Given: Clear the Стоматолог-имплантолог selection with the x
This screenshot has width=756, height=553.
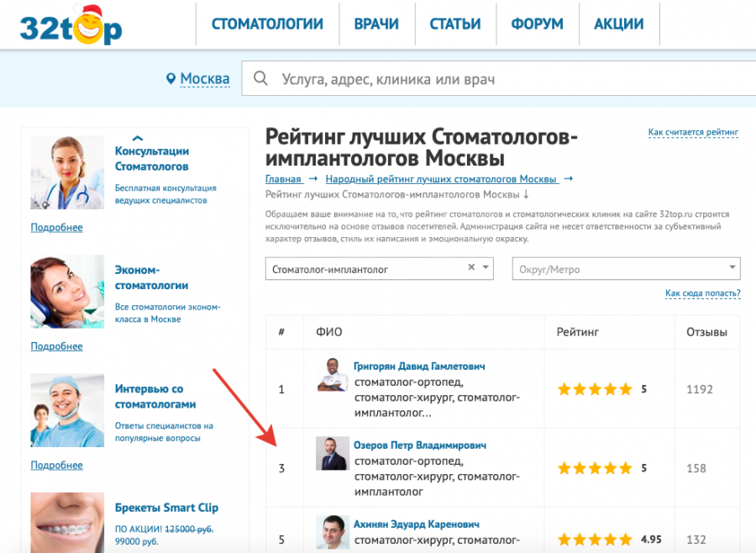Looking at the screenshot, I should pyautogui.click(x=471, y=267).
